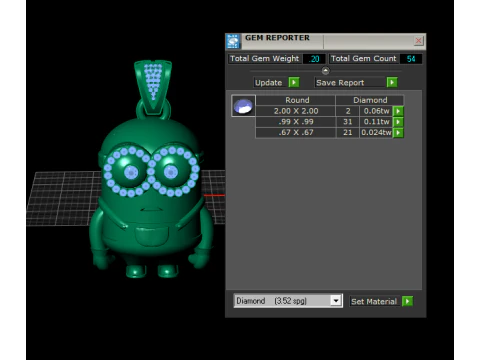Viewport: 480px width, 360px height.
Task: Open the Diamond (3.52 spg) material dropdown
Action: (336, 301)
